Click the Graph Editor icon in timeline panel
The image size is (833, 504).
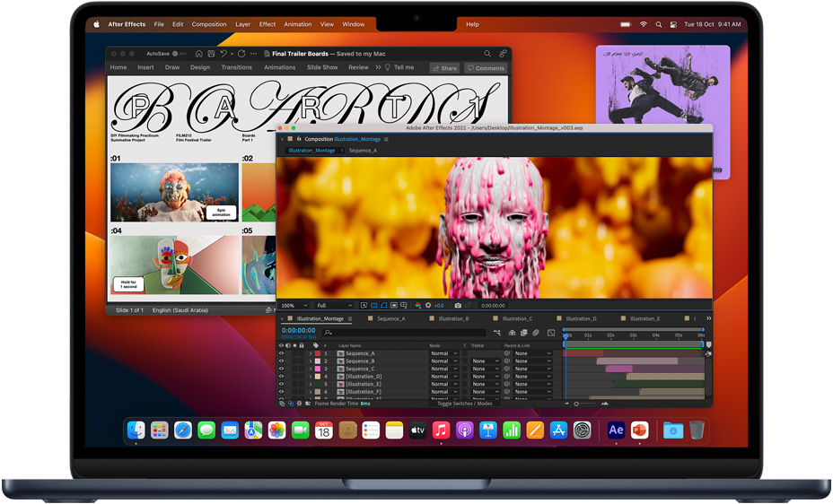click(x=550, y=333)
